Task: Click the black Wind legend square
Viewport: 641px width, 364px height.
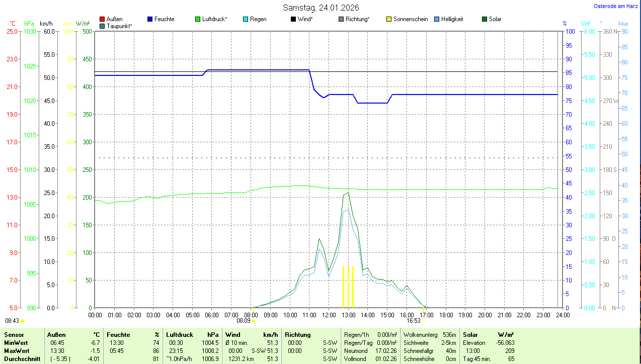Action: coord(293,19)
